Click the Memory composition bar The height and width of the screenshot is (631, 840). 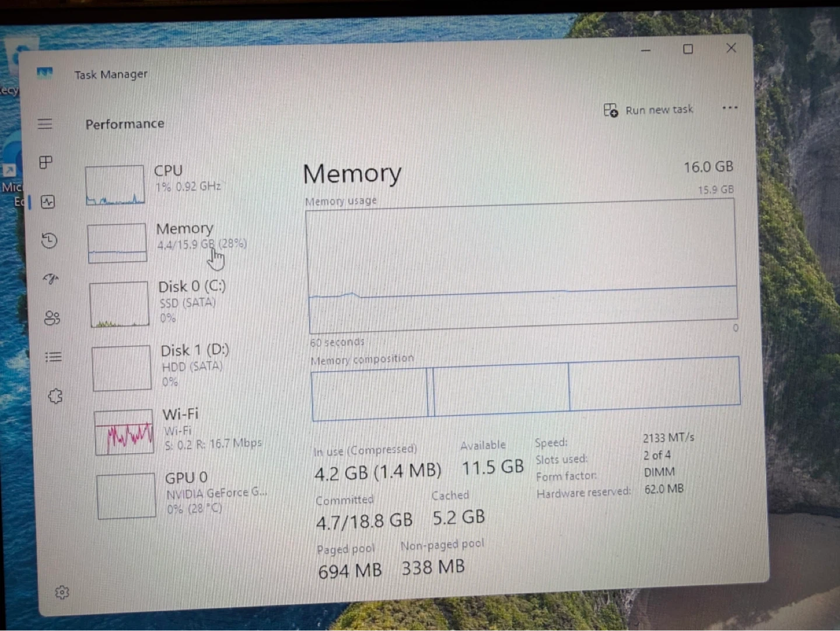pos(525,388)
